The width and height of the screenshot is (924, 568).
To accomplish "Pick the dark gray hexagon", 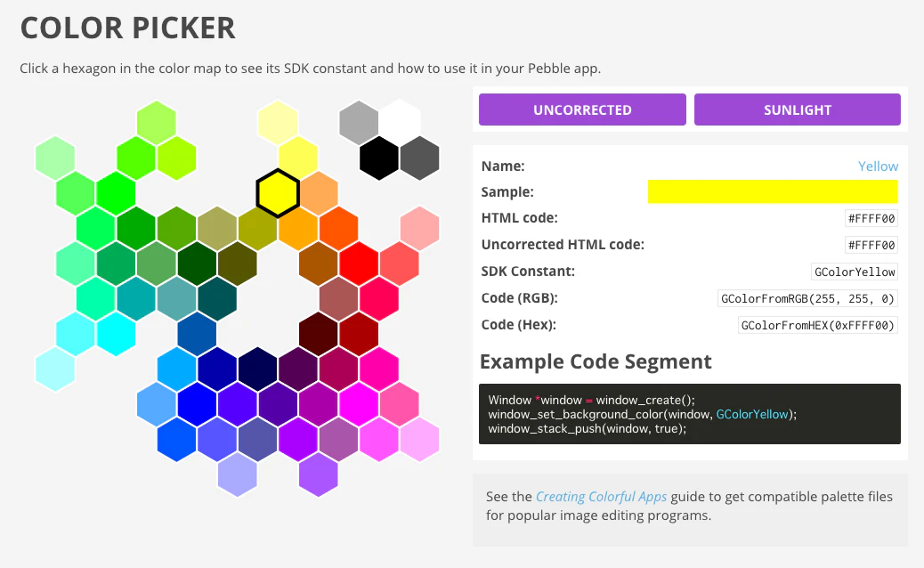I will [419, 158].
